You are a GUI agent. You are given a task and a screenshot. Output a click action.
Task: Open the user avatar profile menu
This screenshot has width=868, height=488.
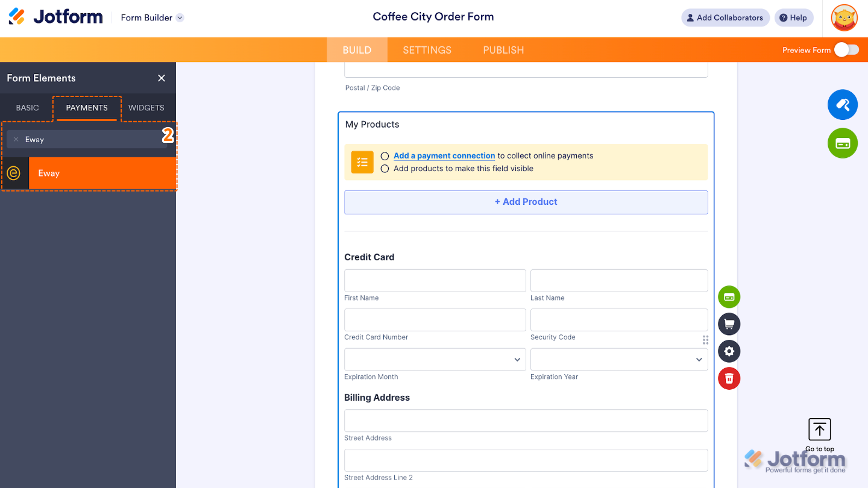click(x=844, y=18)
